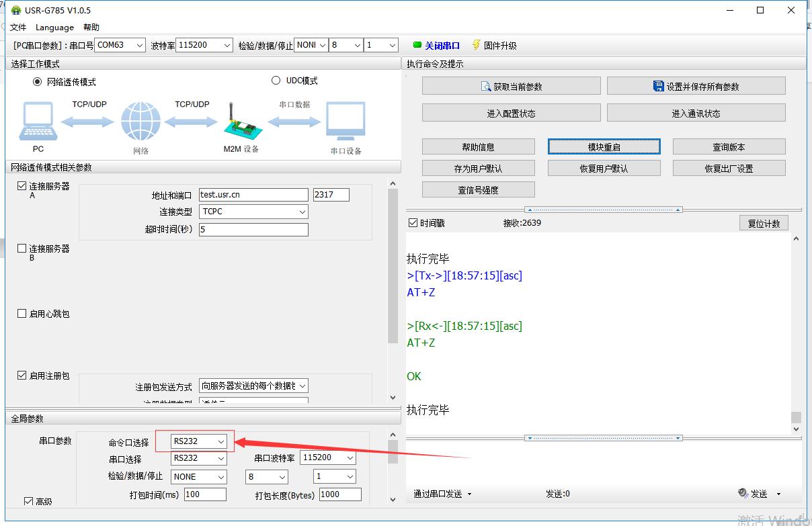The height and width of the screenshot is (526, 812).
Task: Toggle the 启用心跳包 checkbox
Action: [x=22, y=314]
